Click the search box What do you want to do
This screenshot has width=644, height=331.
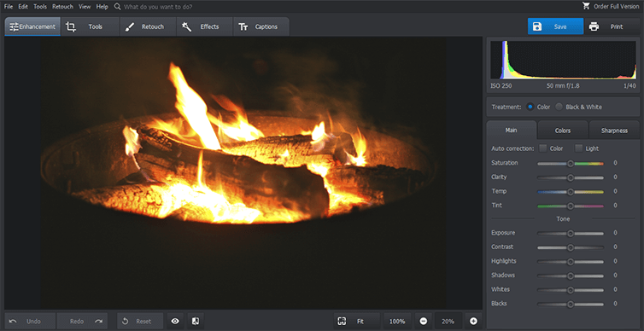click(x=158, y=7)
